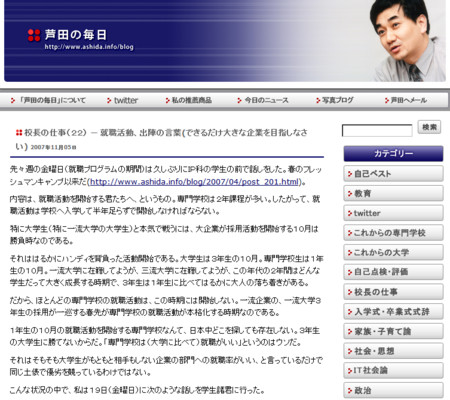Click the red arrow beside 政治
The width and height of the screenshot is (450, 400).
[x=350, y=391]
